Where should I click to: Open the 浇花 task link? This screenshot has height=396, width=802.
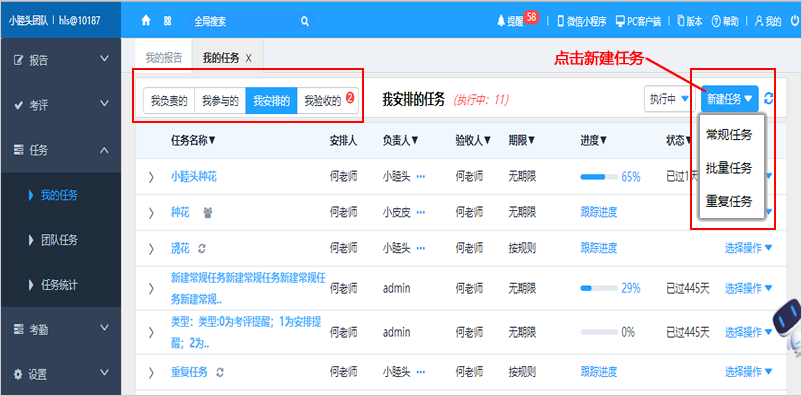click(x=180, y=249)
